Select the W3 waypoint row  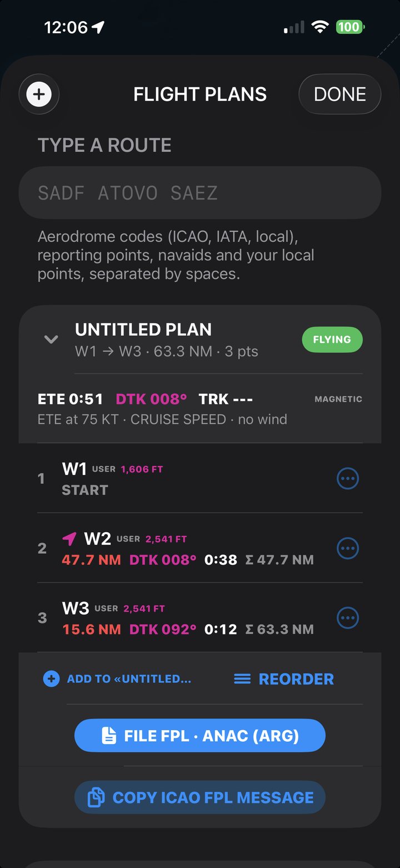tap(200, 618)
